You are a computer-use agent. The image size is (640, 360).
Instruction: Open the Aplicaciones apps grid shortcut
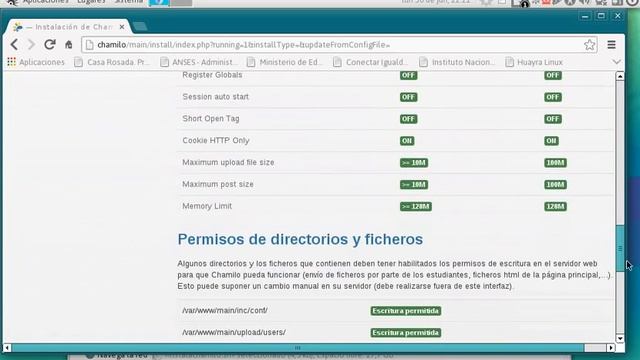click(36, 62)
